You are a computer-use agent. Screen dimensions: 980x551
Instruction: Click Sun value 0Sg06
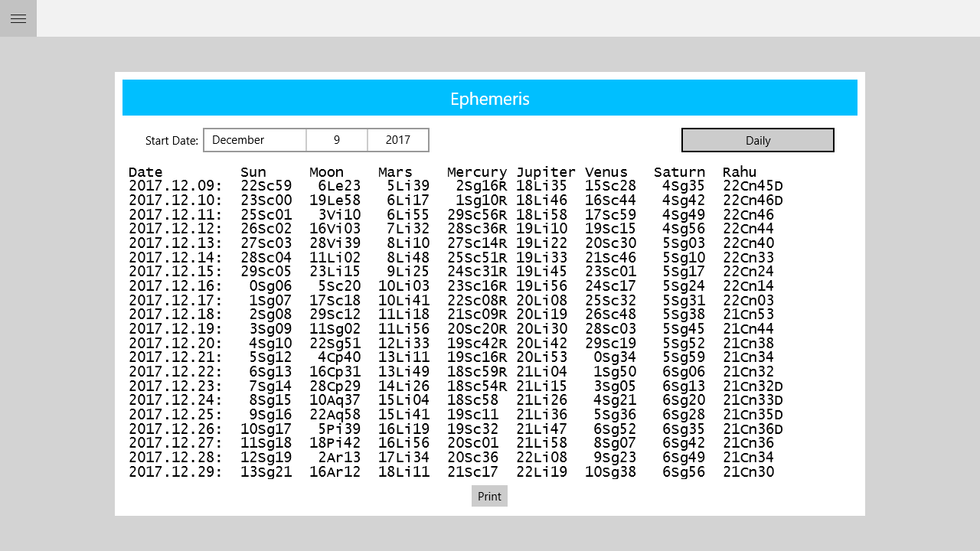click(x=271, y=286)
